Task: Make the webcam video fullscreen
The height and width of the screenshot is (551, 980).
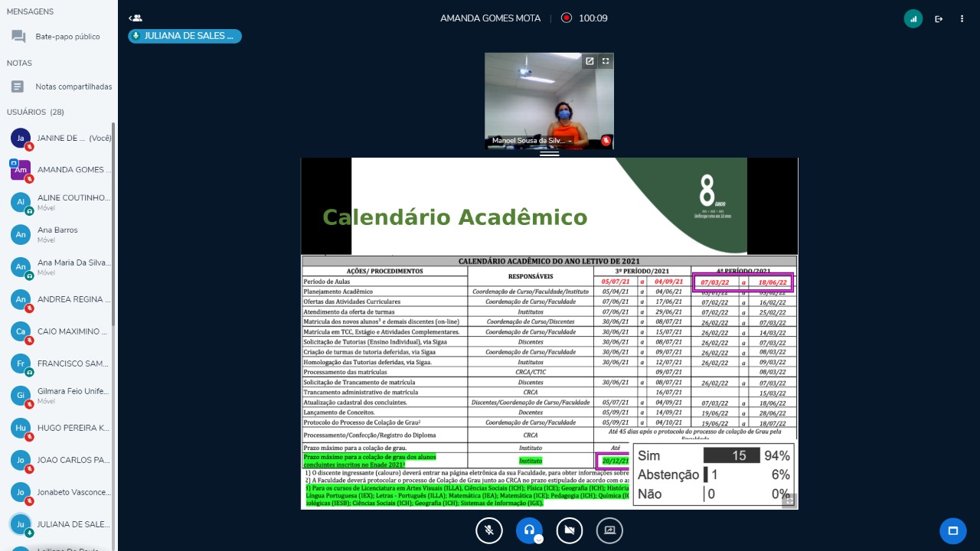Action: (606, 61)
